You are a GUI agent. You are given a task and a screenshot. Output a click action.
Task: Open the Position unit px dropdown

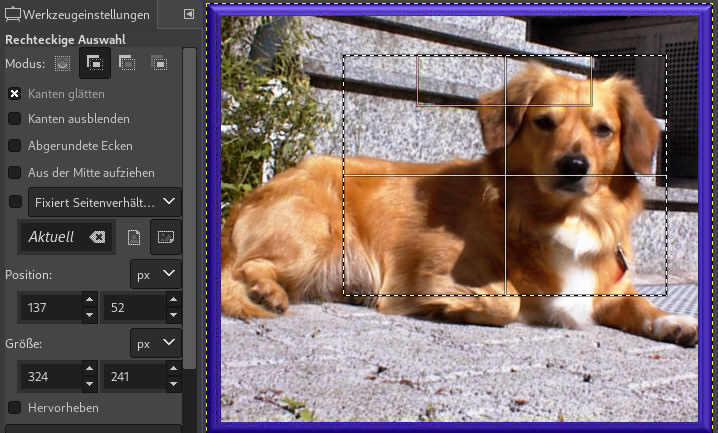[x=156, y=273]
